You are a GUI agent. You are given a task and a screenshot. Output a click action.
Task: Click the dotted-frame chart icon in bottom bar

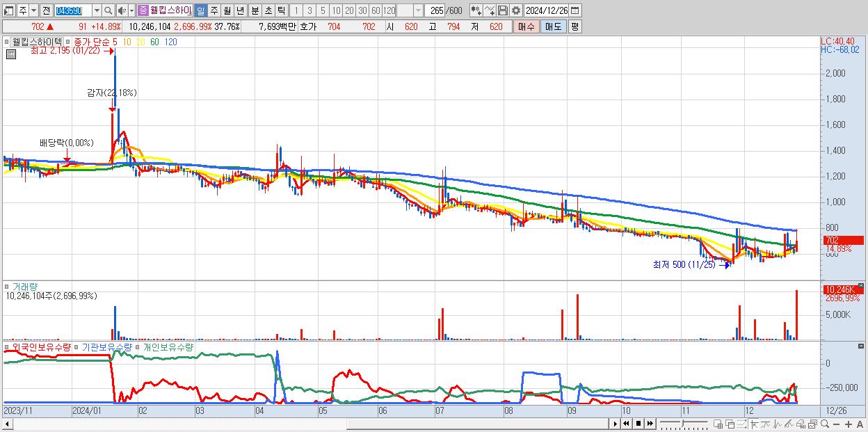pos(741,424)
